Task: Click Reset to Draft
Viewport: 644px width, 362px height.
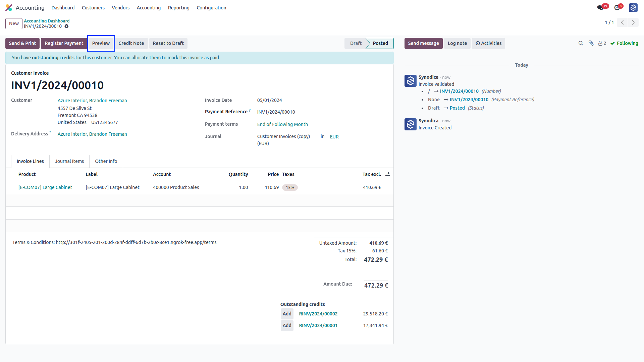Action: 168,43
